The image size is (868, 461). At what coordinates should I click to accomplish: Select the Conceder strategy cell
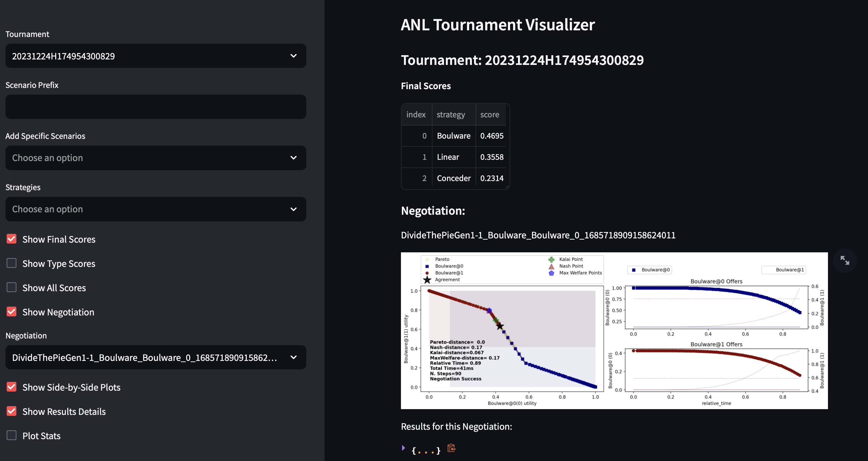tap(453, 178)
